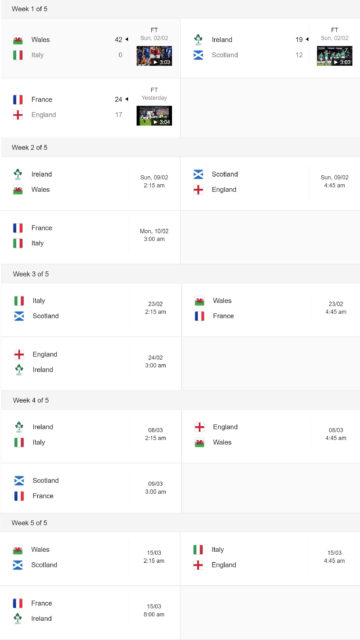The height and width of the screenshot is (640, 360).
Task: Open Wales vs France 23/02 fixture
Action: tap(271, 310)
